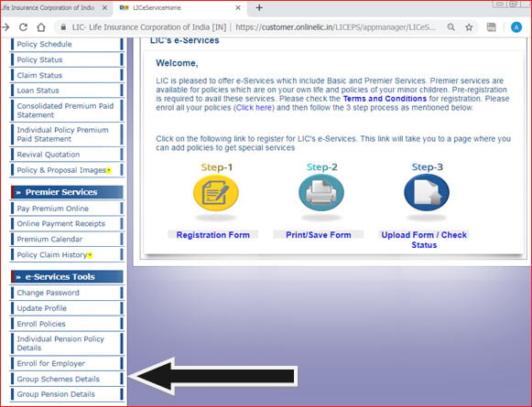The width and height of the screenshot is (532, 407).
Task: Open Upload Form / Check Status link
Action: pos(424,240)
